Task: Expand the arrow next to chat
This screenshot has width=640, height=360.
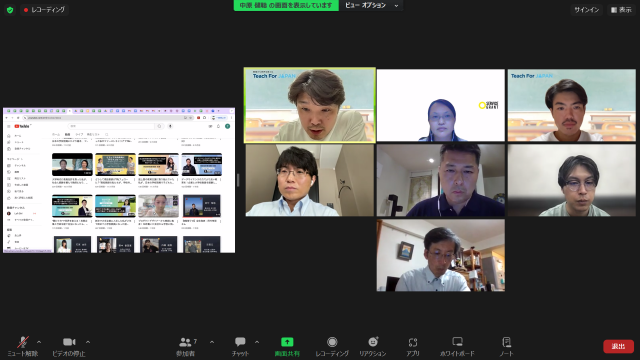Action: [x=257, y=342]
